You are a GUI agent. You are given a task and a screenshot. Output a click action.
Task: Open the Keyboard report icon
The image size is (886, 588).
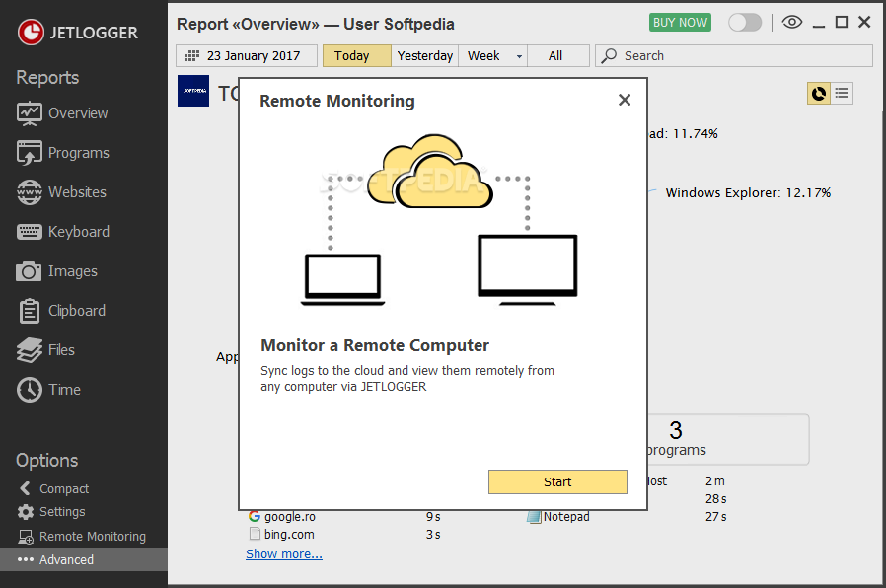(29, 232)
